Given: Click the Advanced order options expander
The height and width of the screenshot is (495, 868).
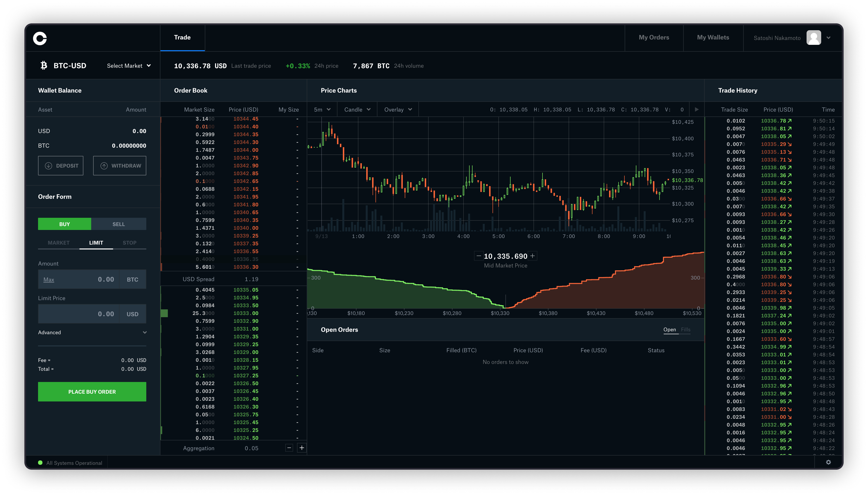Looking at the screenshot, I should 92,332.
